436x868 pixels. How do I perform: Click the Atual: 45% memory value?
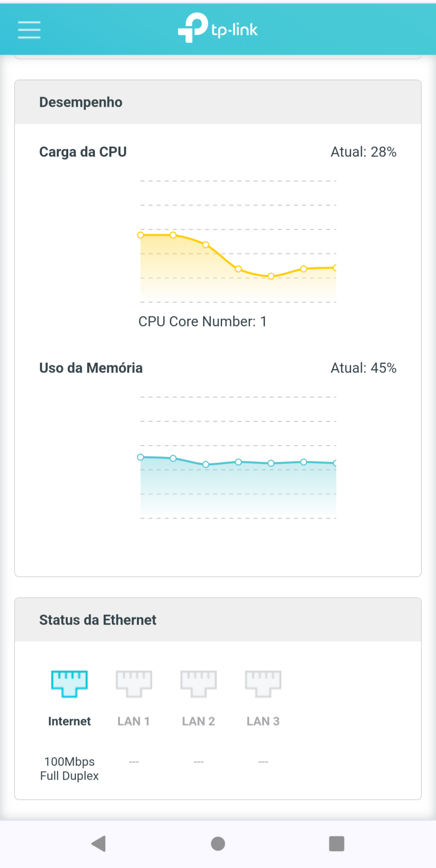point(364,368)
